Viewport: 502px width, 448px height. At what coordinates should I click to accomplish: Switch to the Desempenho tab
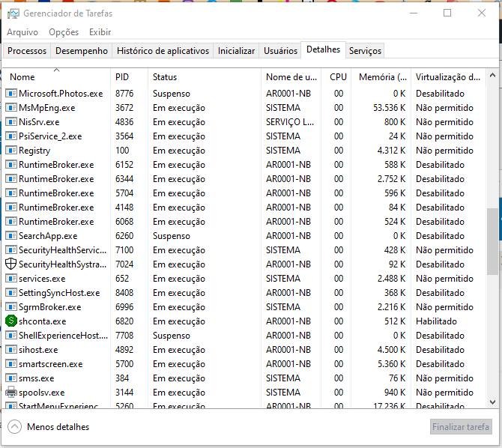click(x=82, y=51)
